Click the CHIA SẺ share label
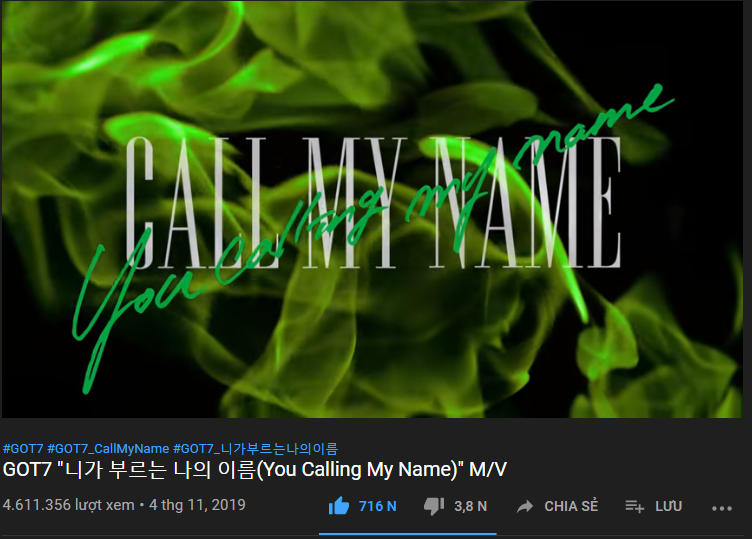 point(571,506)
